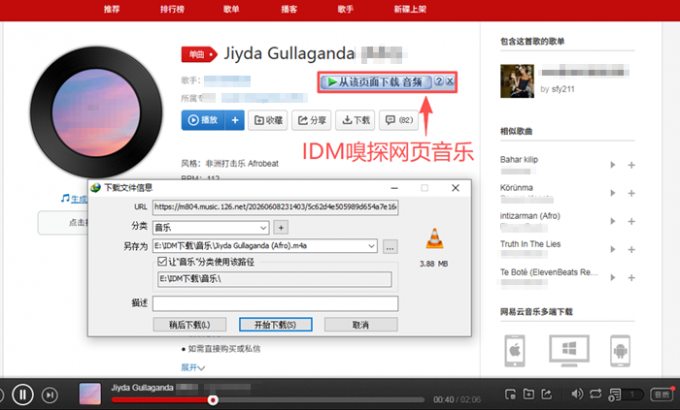
Task: Open the 排行榜 navigation tab
Action: pos(172,9)
